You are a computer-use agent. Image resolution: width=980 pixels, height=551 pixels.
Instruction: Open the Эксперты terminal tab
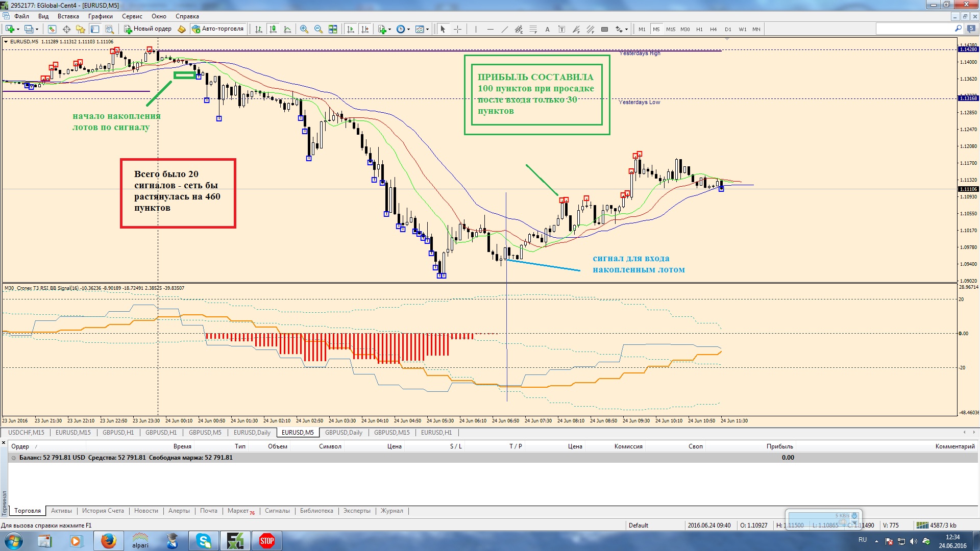point(357,511)
